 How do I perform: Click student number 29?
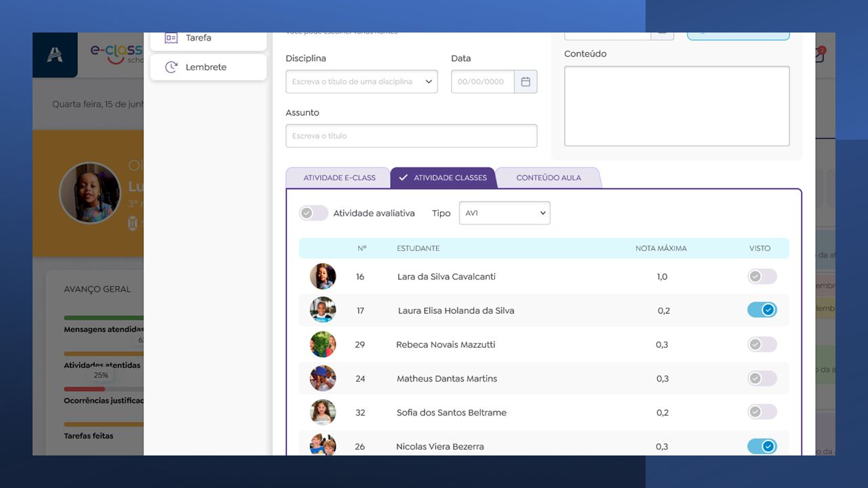pyautogui.click(x=360, y=344)
